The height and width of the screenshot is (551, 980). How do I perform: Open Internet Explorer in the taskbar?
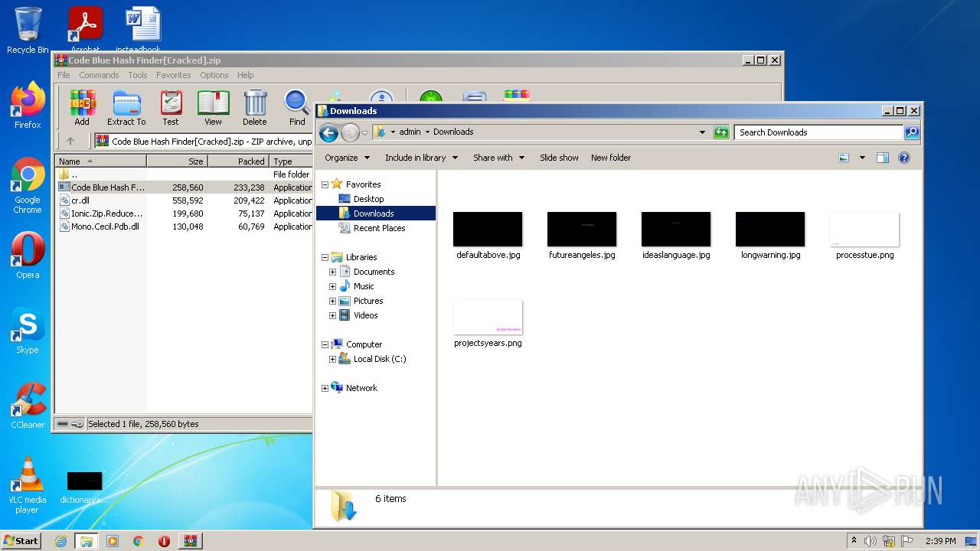pos(60,541)
